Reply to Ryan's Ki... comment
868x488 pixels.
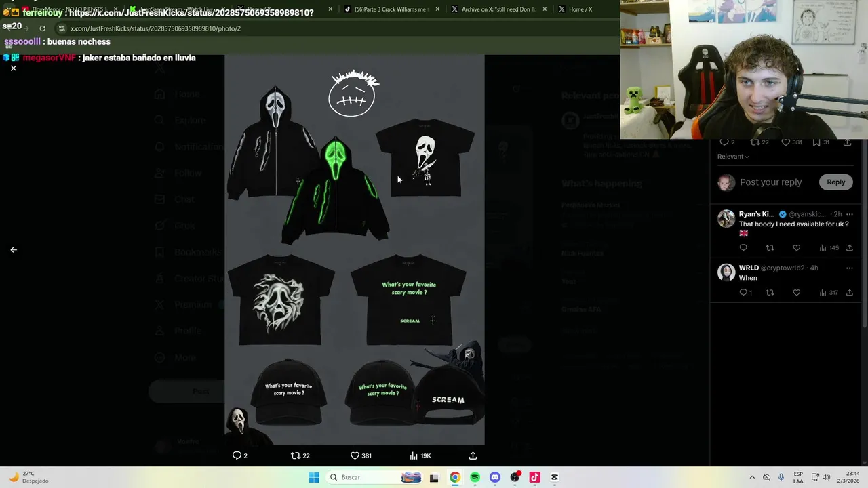743,248
